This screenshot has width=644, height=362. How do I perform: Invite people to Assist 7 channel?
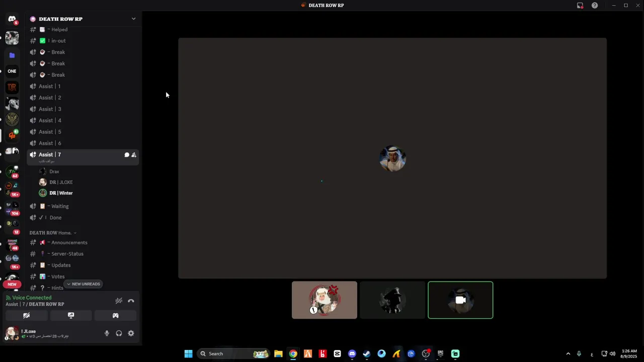(x=134, y=155)
